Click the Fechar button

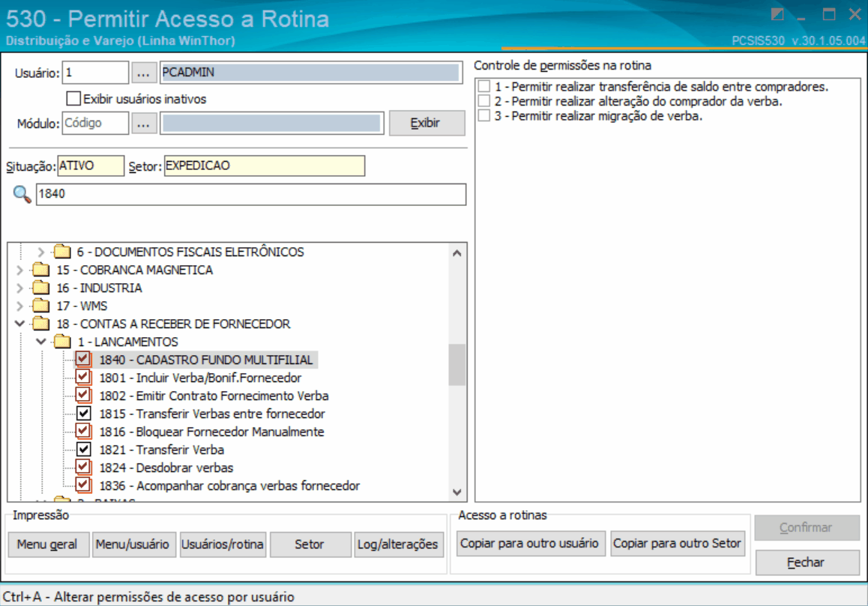click(x=807, y=563)
